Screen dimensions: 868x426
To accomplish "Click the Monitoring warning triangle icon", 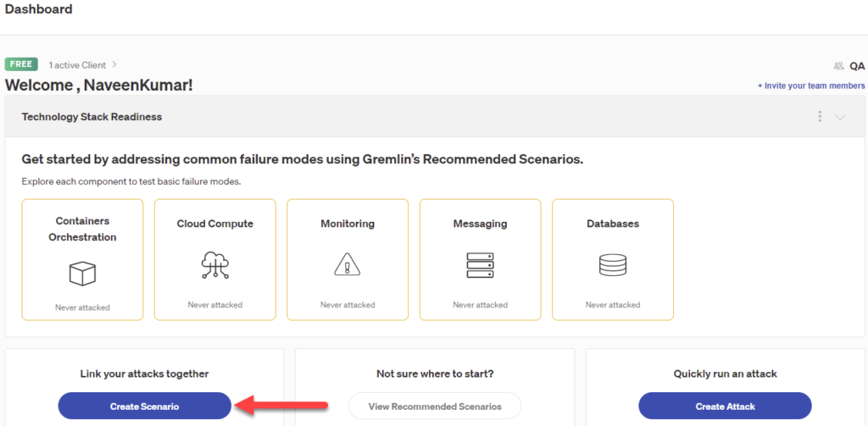I will click(348, 266).
